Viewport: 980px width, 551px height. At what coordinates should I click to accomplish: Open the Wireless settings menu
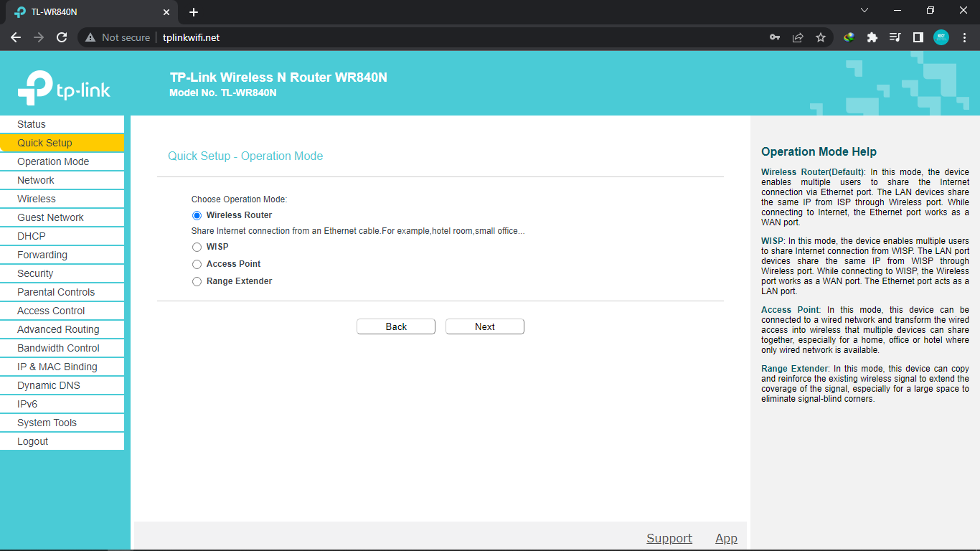click(62, 199)
